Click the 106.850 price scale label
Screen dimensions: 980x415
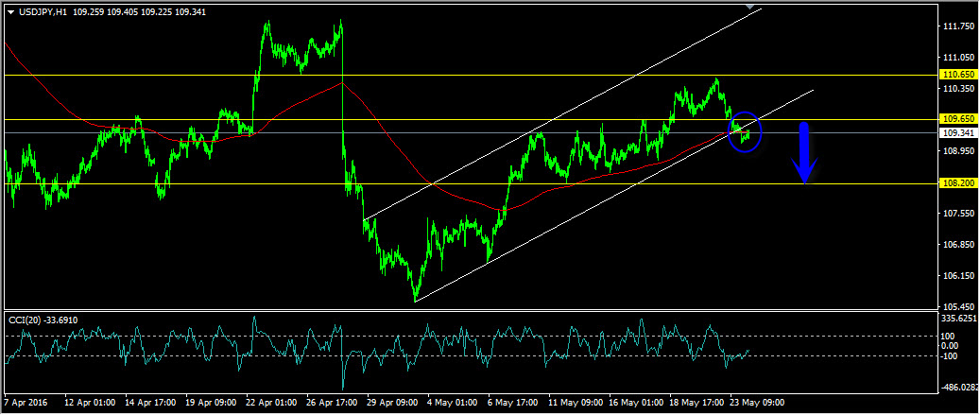[x=957, y=245]
